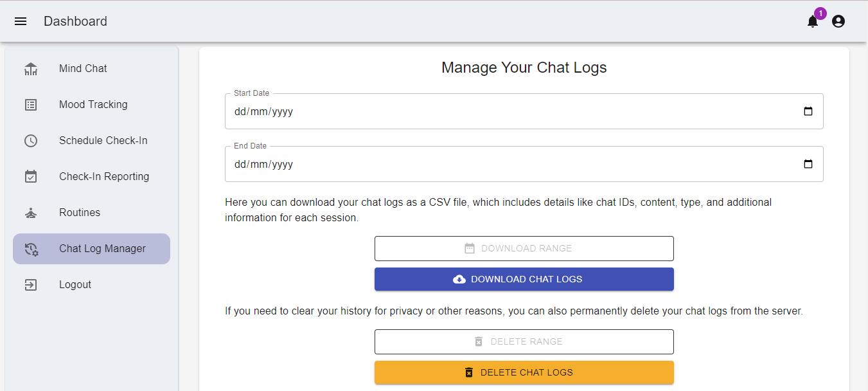Click the Schedule Check-In clock icon
Image resolution: width=868 pixels, height=391 pixels.
click(x=31, y=141)
